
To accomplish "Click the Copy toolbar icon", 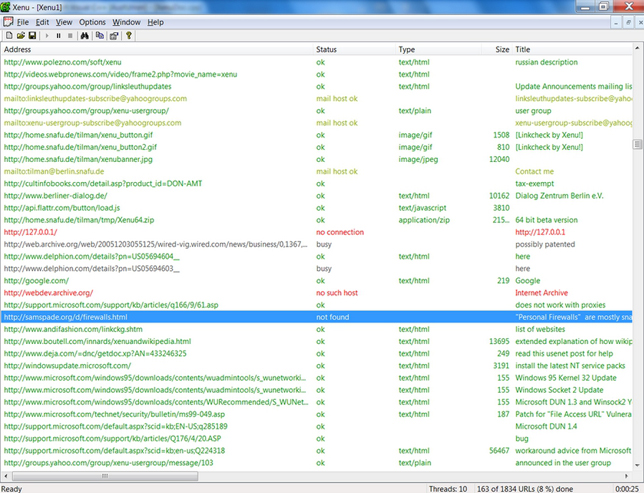I will (x=99, y=36).
